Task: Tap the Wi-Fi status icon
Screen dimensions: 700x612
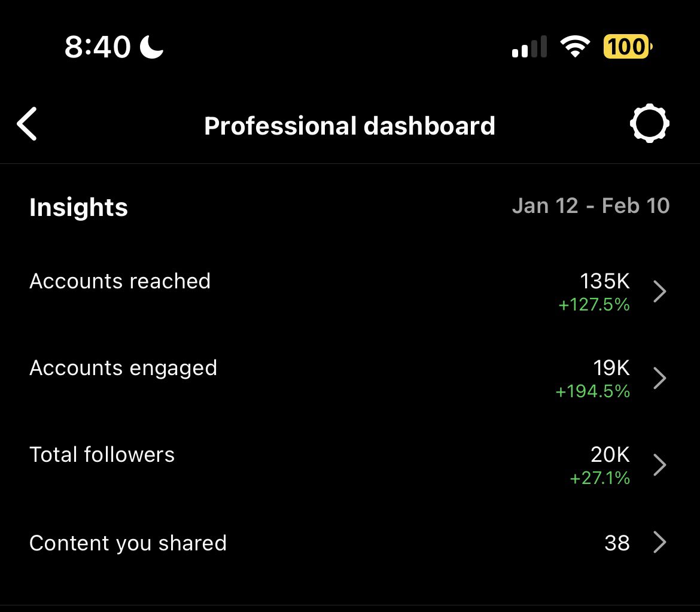Action: coord(575,46)
